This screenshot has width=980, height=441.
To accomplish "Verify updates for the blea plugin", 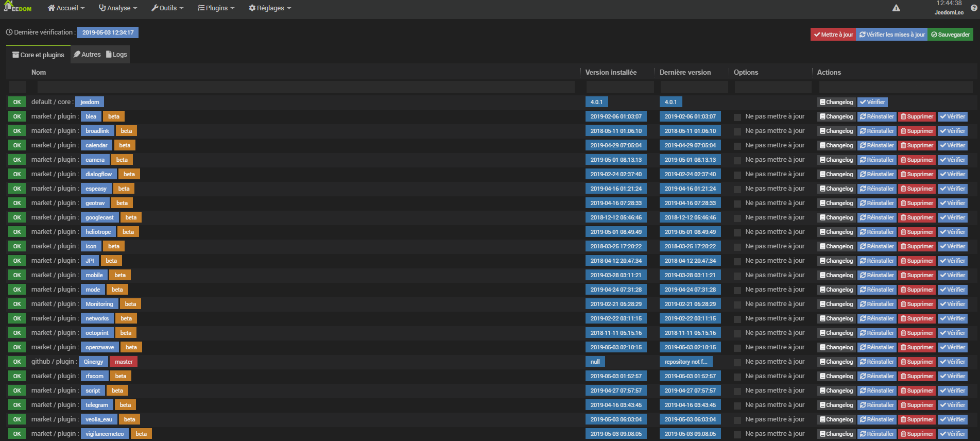I will pos(952,116).
